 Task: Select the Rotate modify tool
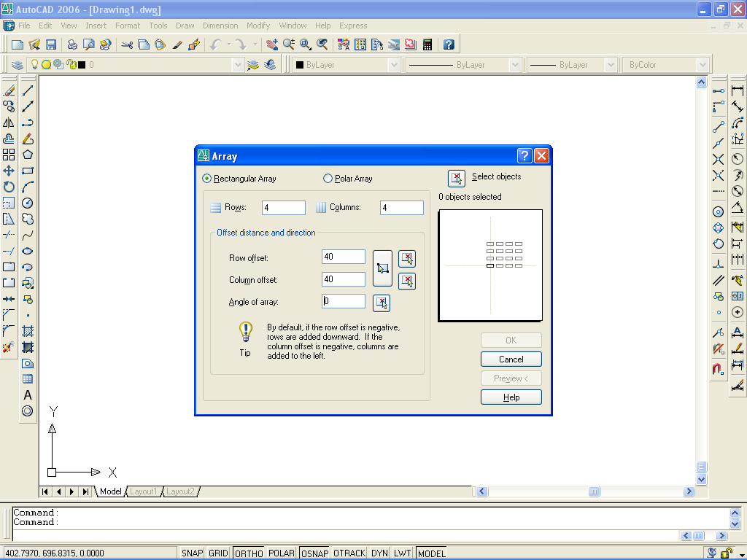(x=9, y=187)
